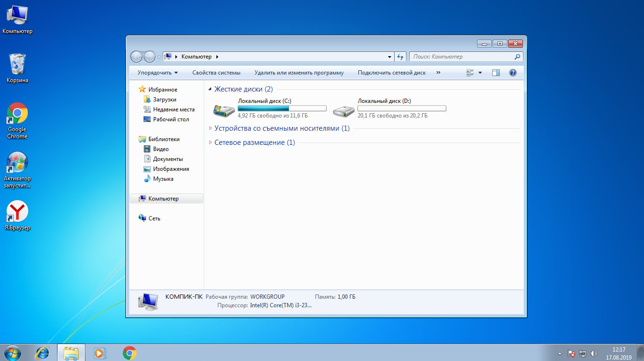Select the Local Disk (D:) drive icon
Image resolution: width=644 pixels, height=361 pixels.
click(x=343, y=111)
